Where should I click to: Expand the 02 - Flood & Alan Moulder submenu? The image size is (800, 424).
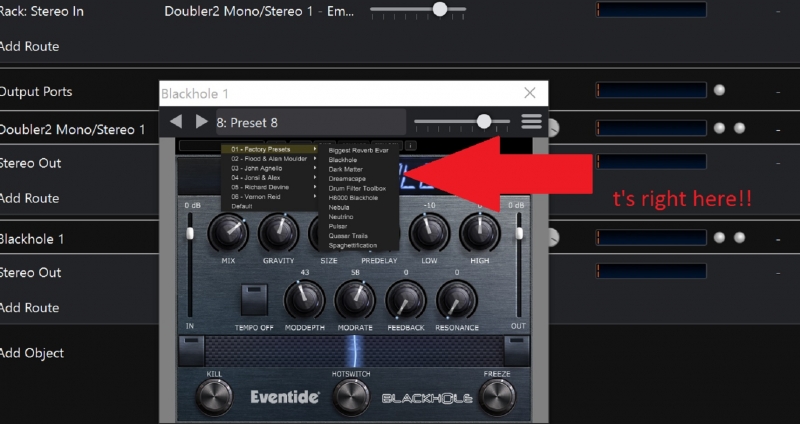268,159
